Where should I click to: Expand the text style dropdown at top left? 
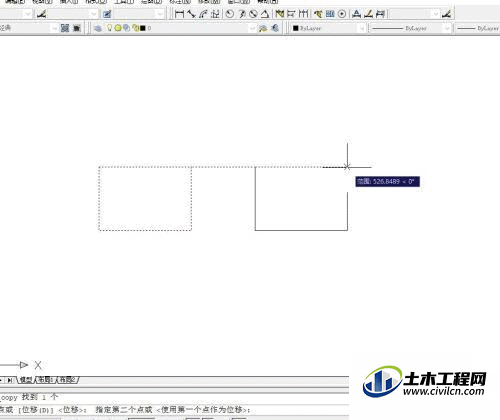click(28, 14)
